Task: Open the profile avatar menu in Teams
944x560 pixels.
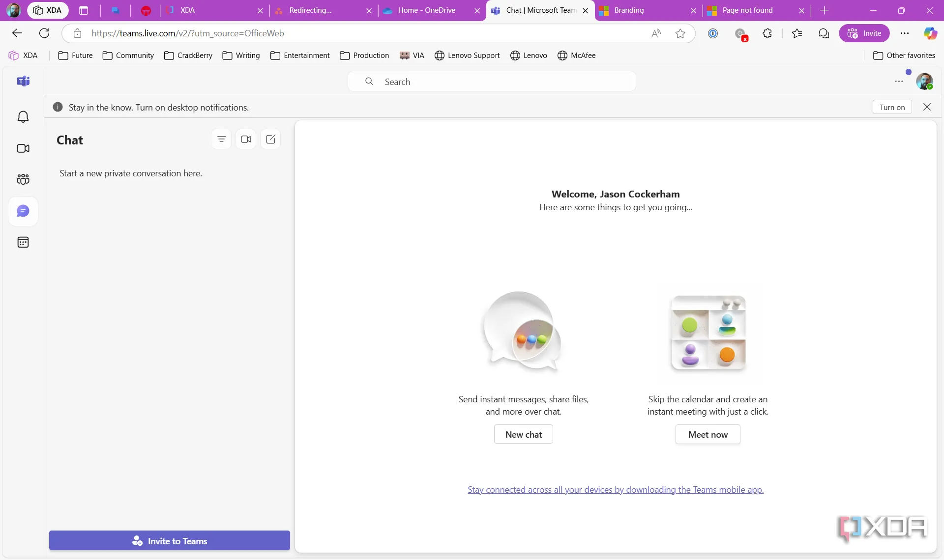Action: 924,82
